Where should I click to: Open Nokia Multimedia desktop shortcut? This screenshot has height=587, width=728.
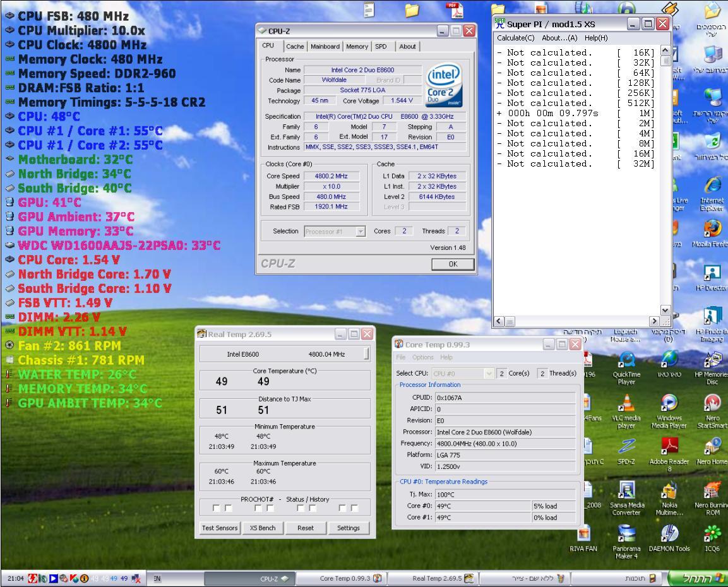pyautogui.click(x=669, y=499)
